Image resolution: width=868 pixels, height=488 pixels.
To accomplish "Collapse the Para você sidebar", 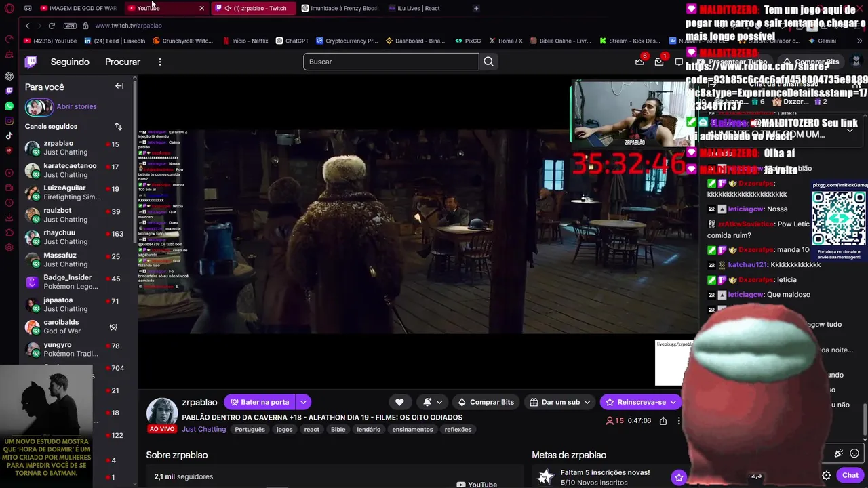I will pos(119,86).
